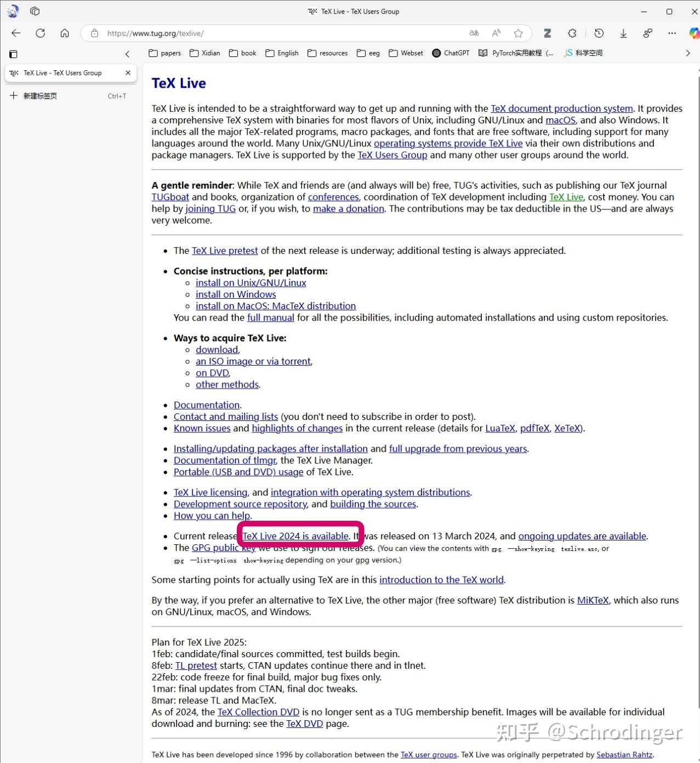Open the Known issues link
700x763 pixels.
(202, 428)
